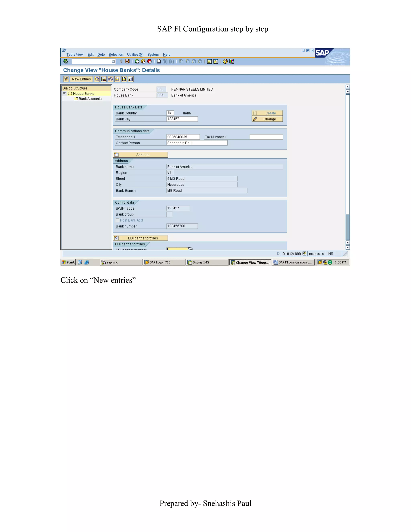Open the Utilities(M) menu

click(135, 55)
